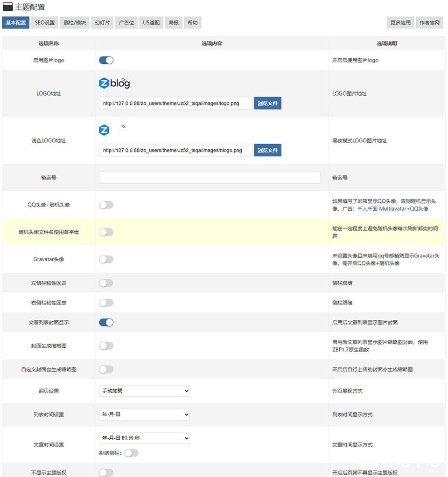Click the 更多应用 button
The image size is (448, 477).
(x=400, y=23)
